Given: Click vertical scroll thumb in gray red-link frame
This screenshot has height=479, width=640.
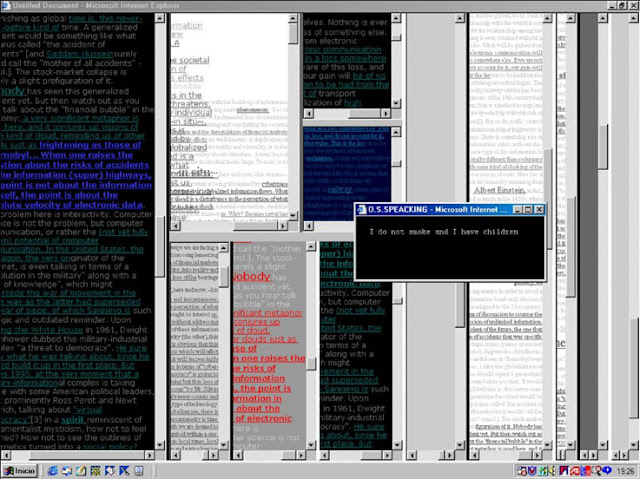Looking at the screenshot, I should (311, 364).
